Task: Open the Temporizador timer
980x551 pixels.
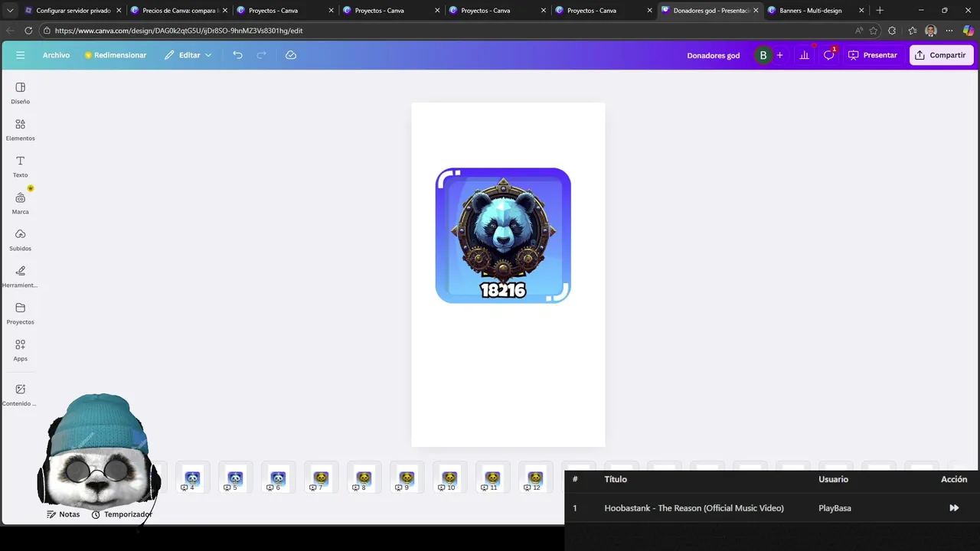Action: (x=122, y=514)
